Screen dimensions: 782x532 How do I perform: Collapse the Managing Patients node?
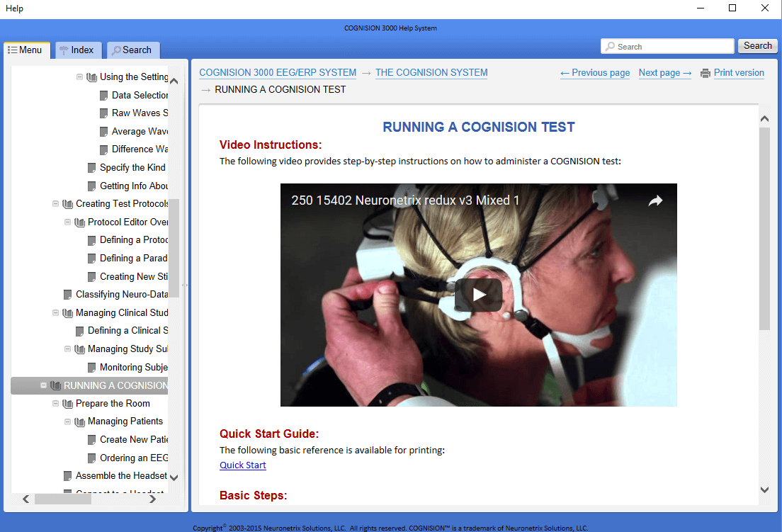[67, 421]
